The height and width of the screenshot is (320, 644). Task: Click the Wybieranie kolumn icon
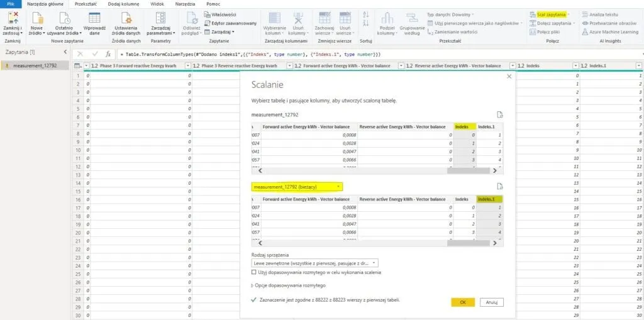[274, 18]
